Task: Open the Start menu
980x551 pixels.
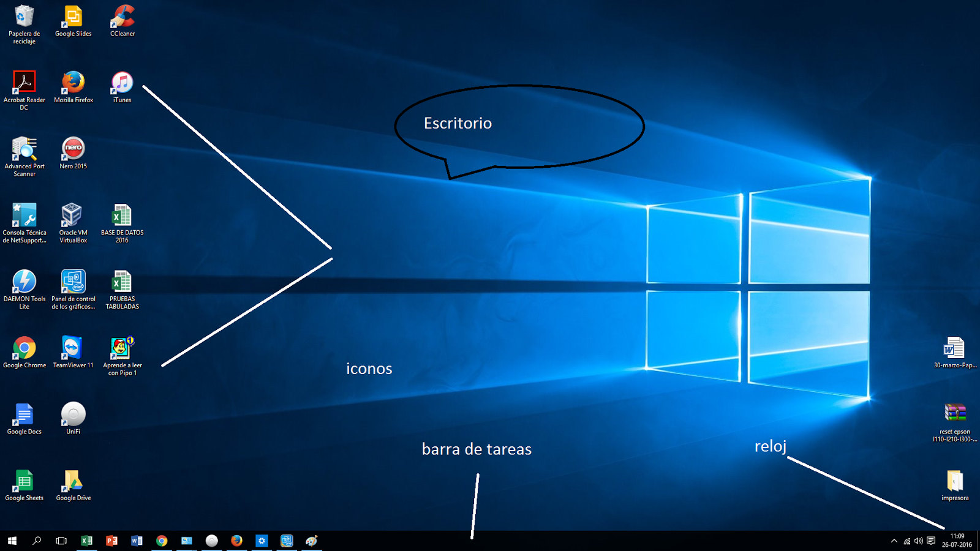Action: pos(12,541)
